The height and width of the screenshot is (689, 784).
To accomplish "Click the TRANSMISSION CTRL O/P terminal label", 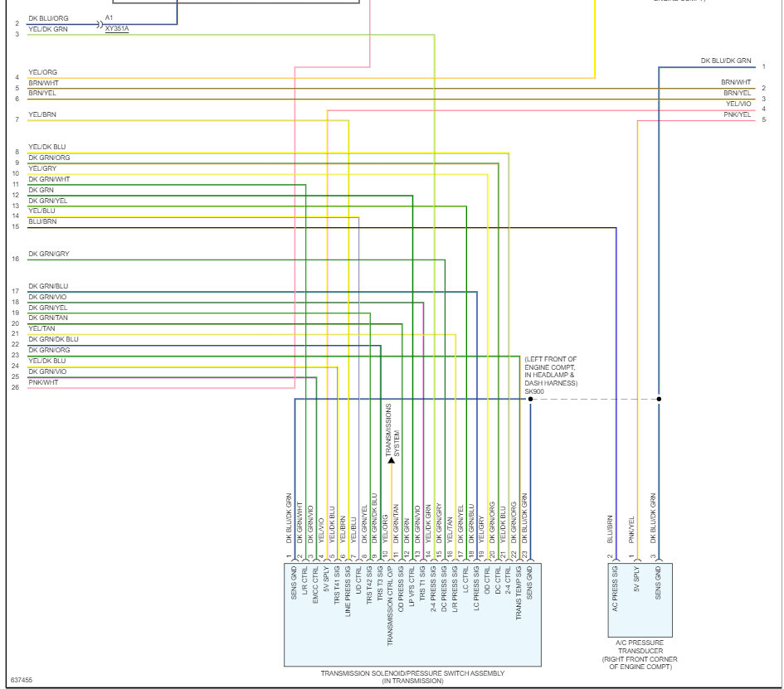I will (390, 606).
